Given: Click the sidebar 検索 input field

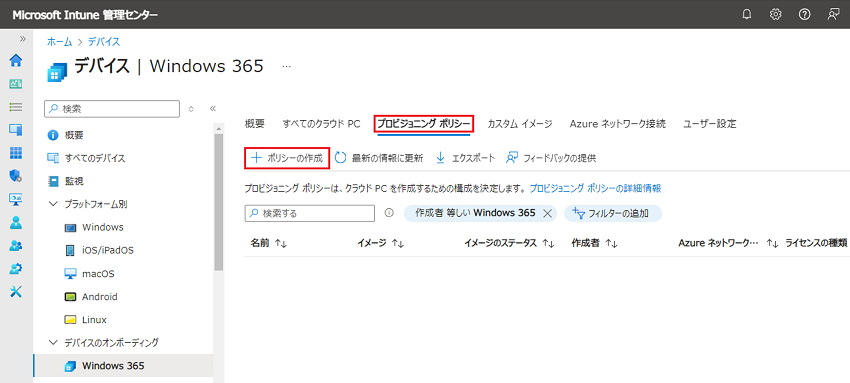Looking at the screenshot, I should click(x=112, y=108).
